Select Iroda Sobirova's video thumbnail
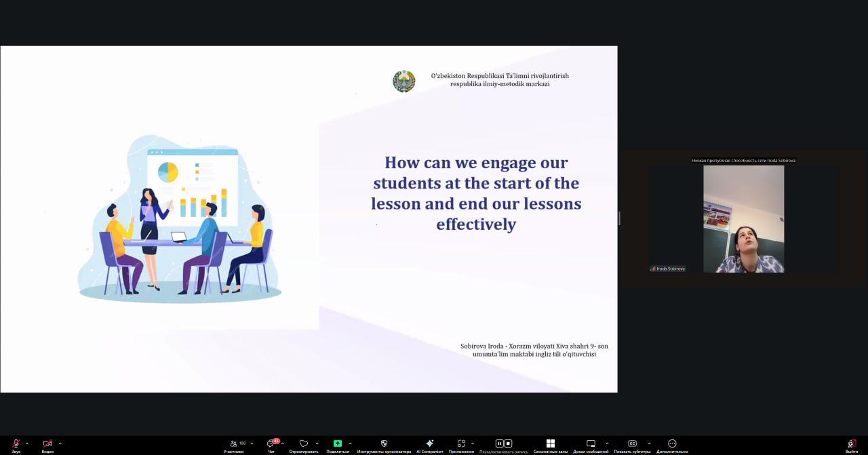Screen dimensions: 868x455 tap(743, 219)
